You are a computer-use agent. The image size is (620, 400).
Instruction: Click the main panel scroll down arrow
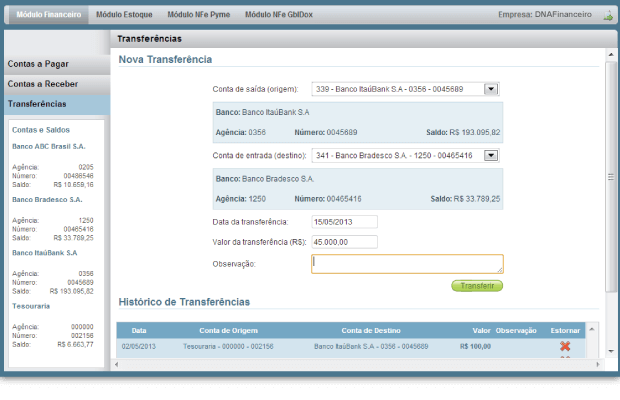click(x=611, y=351)
